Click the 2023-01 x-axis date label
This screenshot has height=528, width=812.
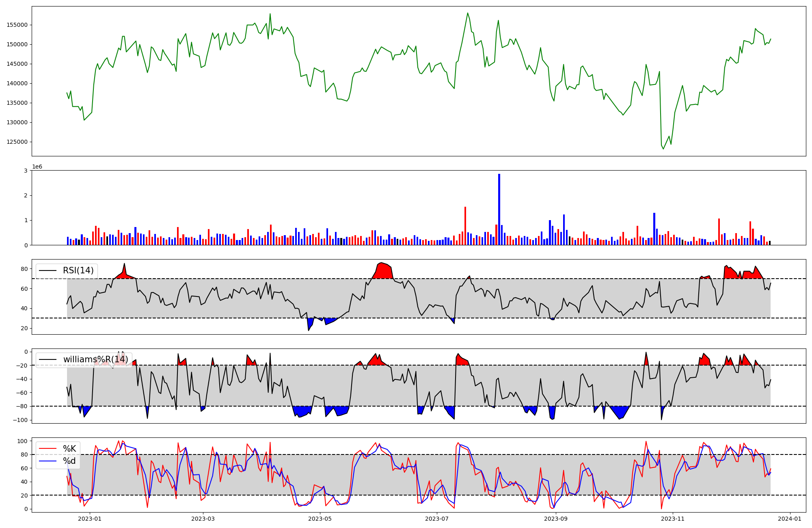click(90, 519)
